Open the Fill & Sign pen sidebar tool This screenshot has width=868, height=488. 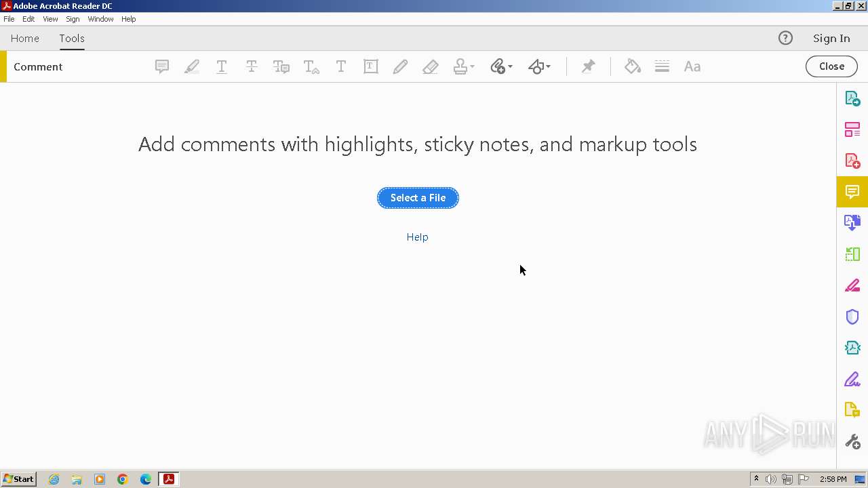pyautogui.click(x=852, y=379)
